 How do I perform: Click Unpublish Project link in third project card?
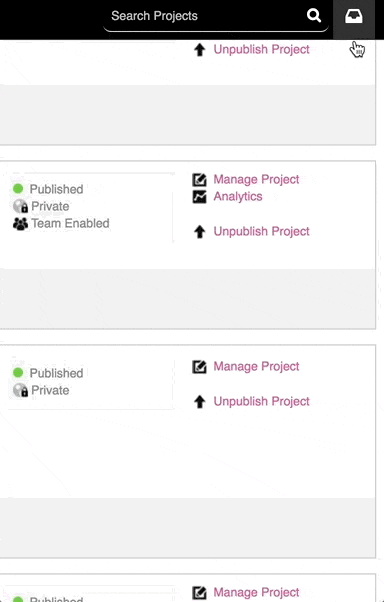pyautogui.click(x=262, y=401)
